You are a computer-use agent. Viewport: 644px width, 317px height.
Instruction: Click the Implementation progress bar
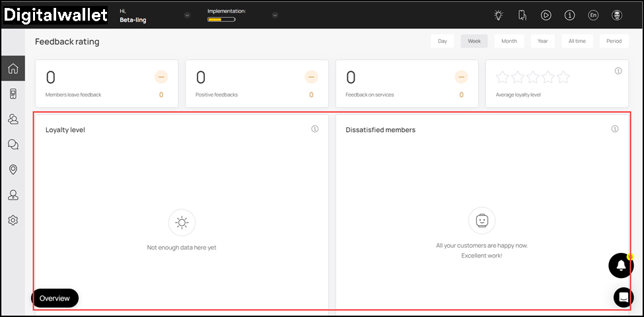click(x=221, y=20)
